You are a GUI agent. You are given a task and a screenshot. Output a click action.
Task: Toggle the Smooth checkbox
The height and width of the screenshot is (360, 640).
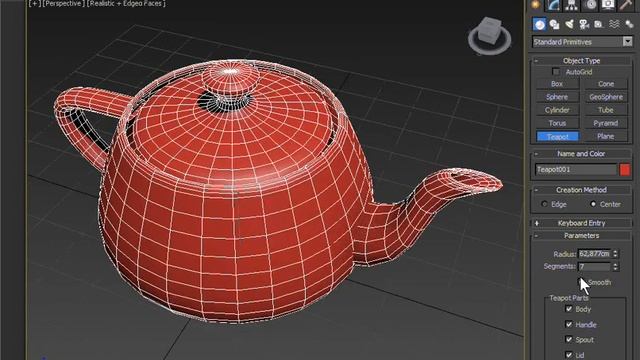581,282
